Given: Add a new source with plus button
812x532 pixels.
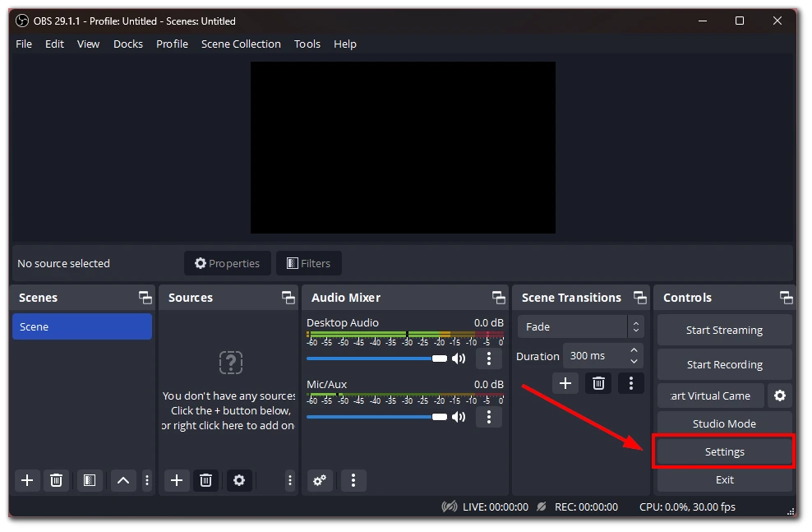Looking at the screenshot, I should click(177, 481).
